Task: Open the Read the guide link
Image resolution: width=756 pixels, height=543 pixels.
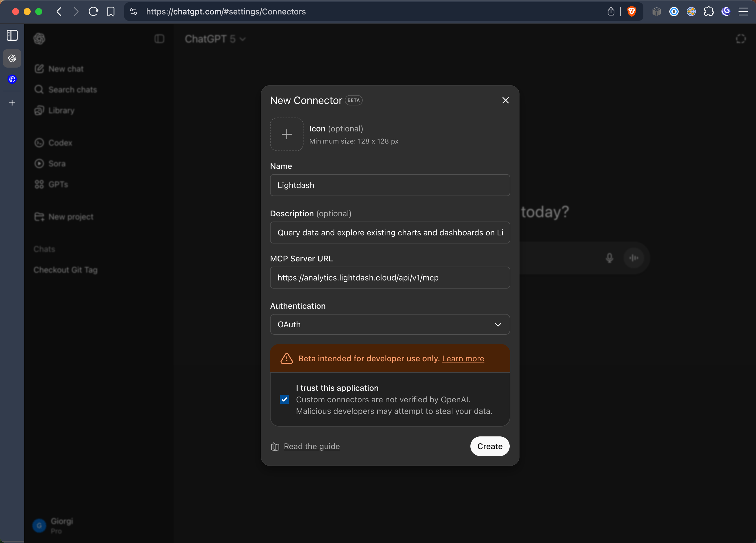Action: coord(312,446)
